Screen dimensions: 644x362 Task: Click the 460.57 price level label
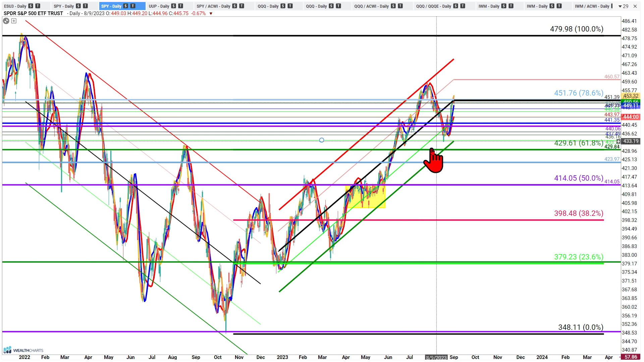coord(612,77)
